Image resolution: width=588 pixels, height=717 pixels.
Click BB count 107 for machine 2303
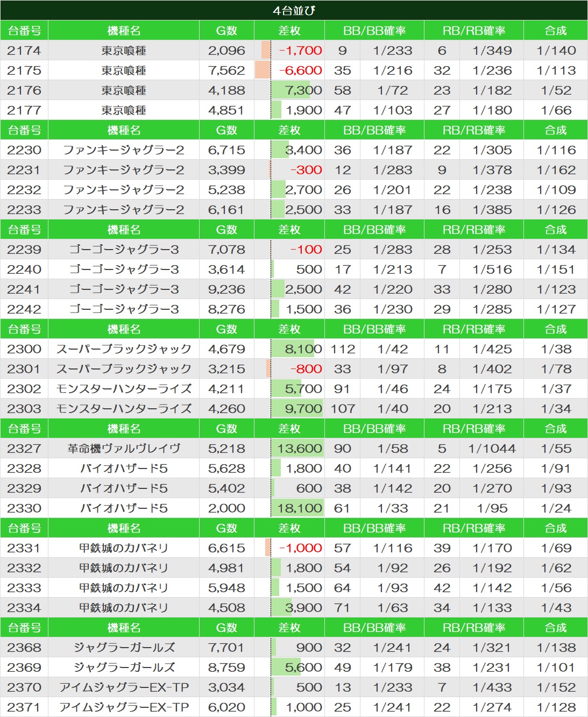tap(343, 409)
